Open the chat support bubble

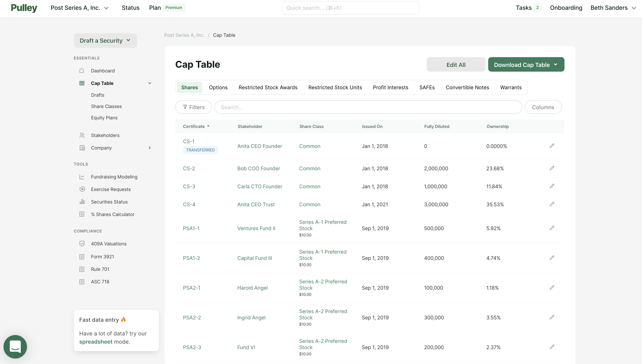15,347
